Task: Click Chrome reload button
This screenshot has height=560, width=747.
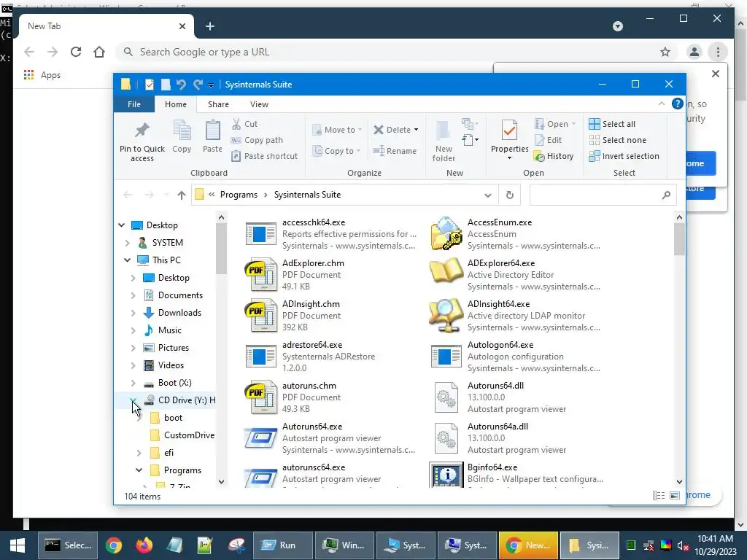Action: click(76, 52)
